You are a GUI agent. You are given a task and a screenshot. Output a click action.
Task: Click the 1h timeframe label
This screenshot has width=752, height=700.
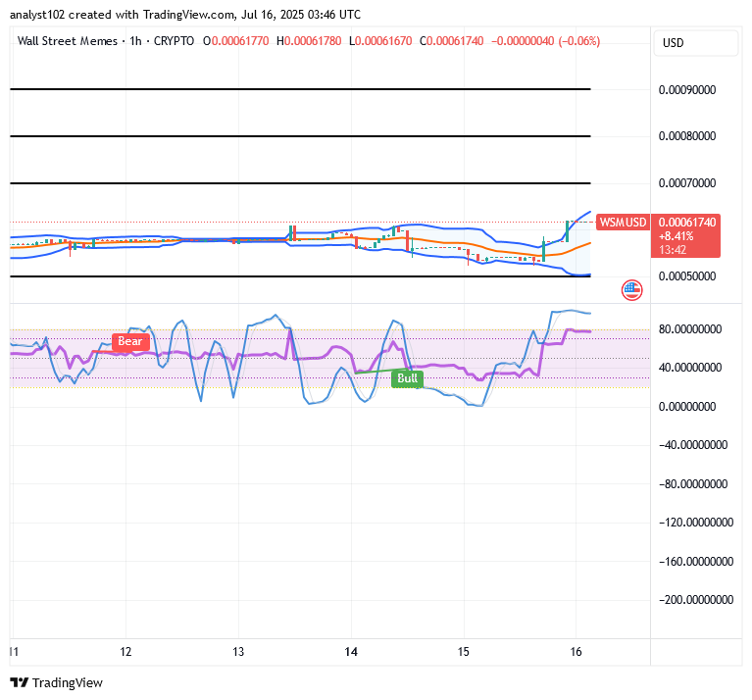point(135,41)
